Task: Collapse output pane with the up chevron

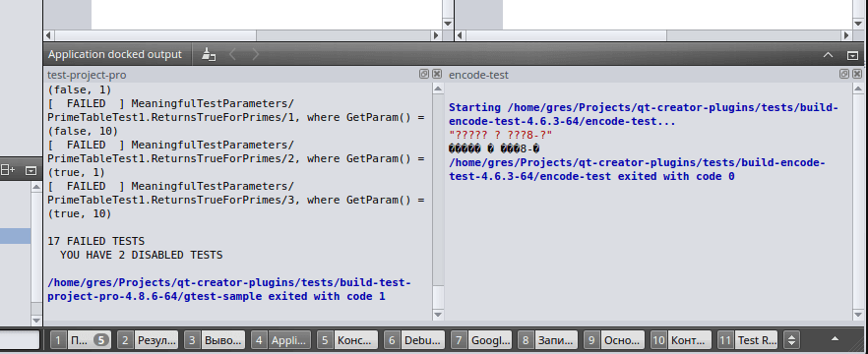Action: click(829, 55)
